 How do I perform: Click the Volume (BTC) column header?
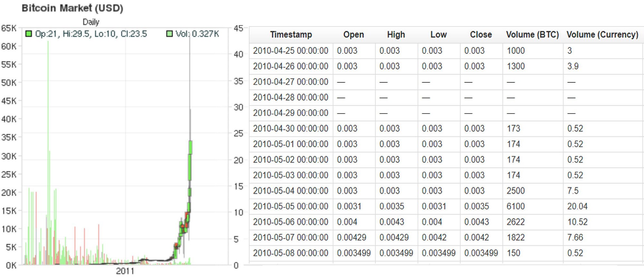tap(533, 35)
